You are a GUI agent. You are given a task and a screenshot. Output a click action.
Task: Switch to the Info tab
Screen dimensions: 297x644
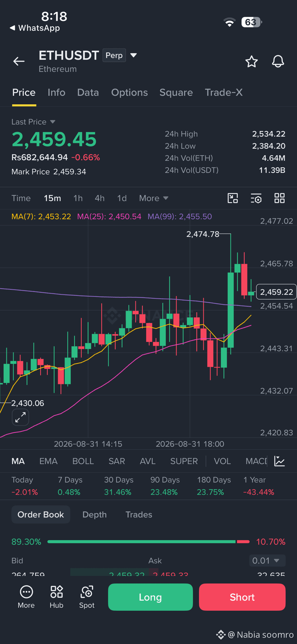(x=56, y=93)
